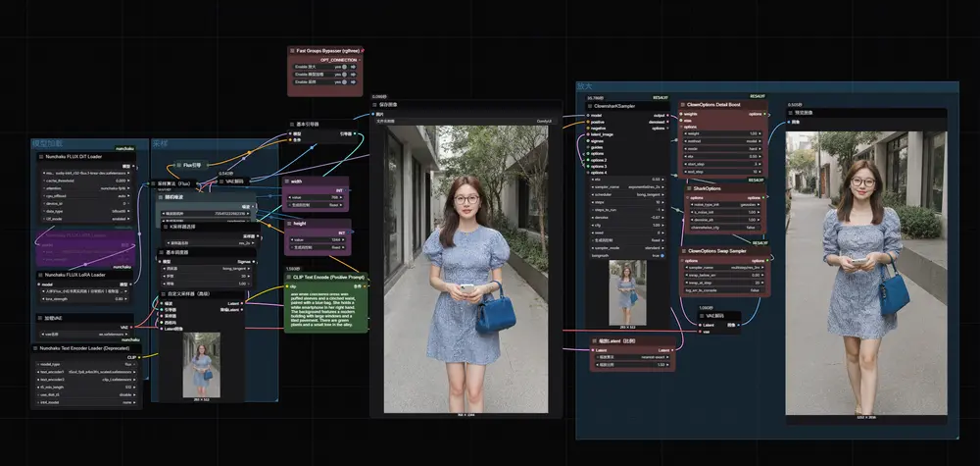Click the width node value field
Image resolution: width=980 pixels, height=466 pixels.
pyautogui.click(x=316, y=197)
